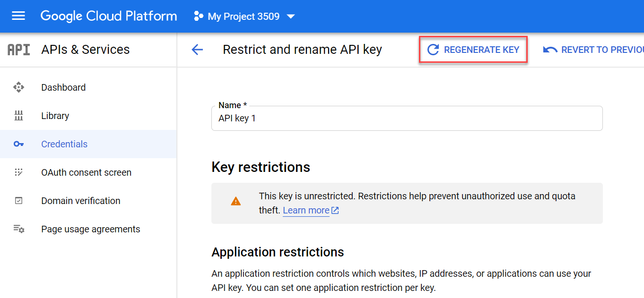Image resolution: width=644 pixels, height=298 pixels.
Task: Expand the project dropdown chevron
Action: pos(290,16)
